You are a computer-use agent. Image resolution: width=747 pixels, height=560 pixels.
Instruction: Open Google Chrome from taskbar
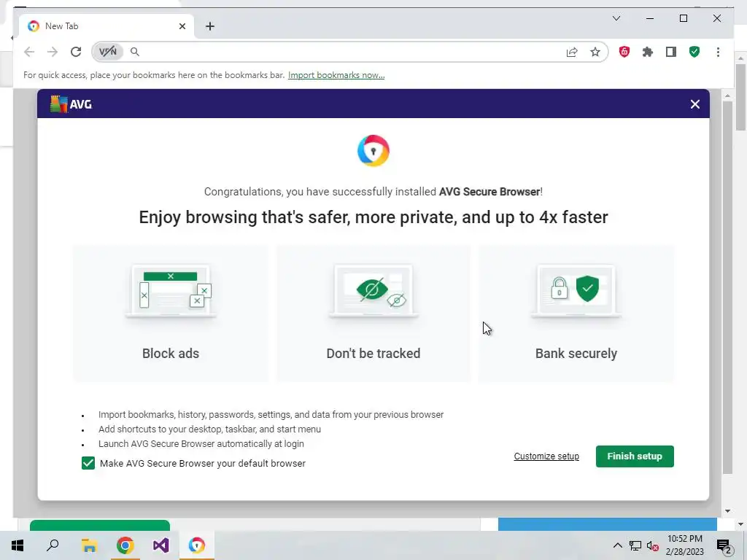(x=125, y=545)
